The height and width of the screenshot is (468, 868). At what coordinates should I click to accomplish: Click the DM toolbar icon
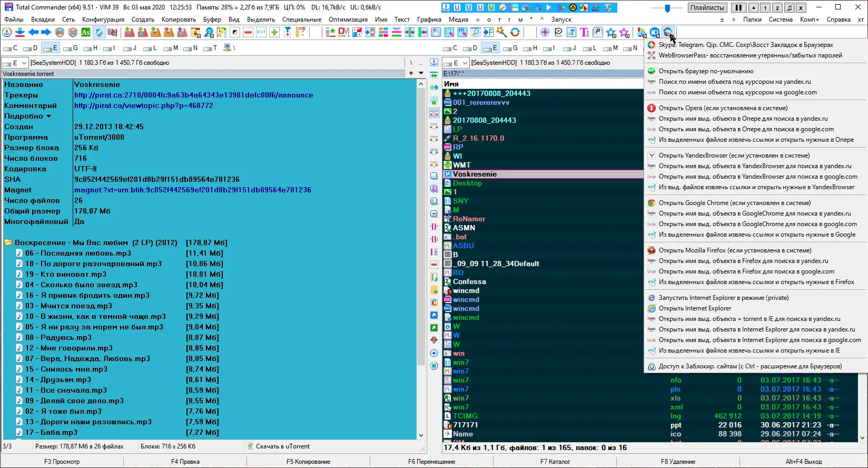(x=343, y=33)
